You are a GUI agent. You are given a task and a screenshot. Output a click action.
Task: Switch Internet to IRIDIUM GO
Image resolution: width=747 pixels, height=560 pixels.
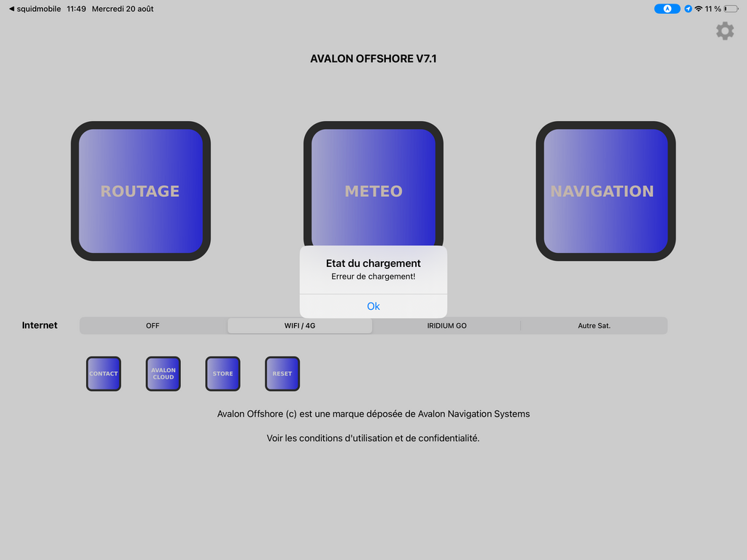(447, 326)
